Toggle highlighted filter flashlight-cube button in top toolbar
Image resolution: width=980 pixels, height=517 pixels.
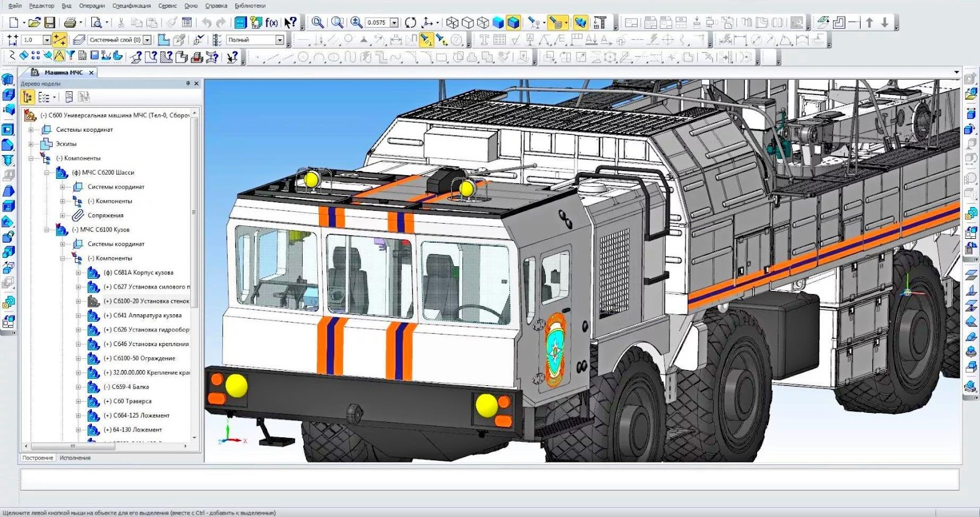(x=557, y=23)
